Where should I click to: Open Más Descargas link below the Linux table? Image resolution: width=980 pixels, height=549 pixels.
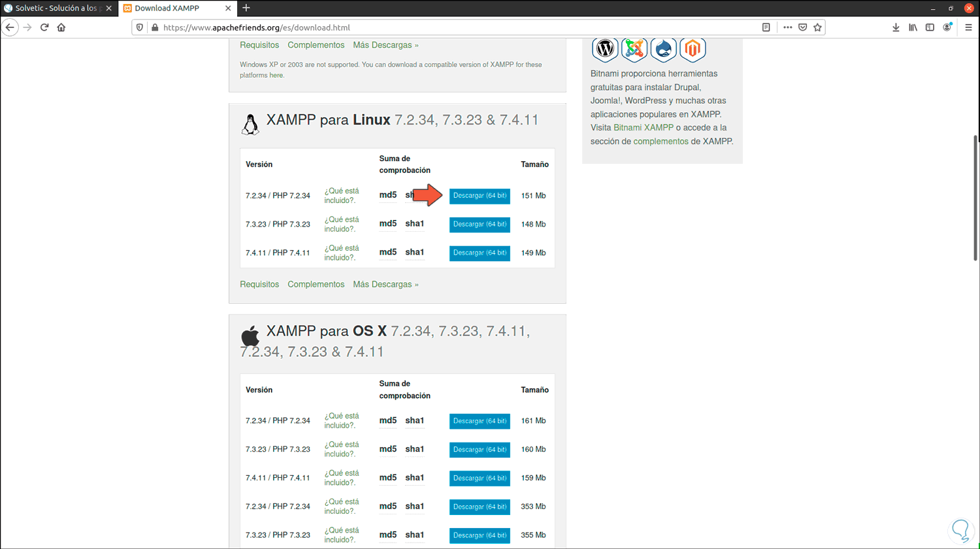(x=385, y=285)
